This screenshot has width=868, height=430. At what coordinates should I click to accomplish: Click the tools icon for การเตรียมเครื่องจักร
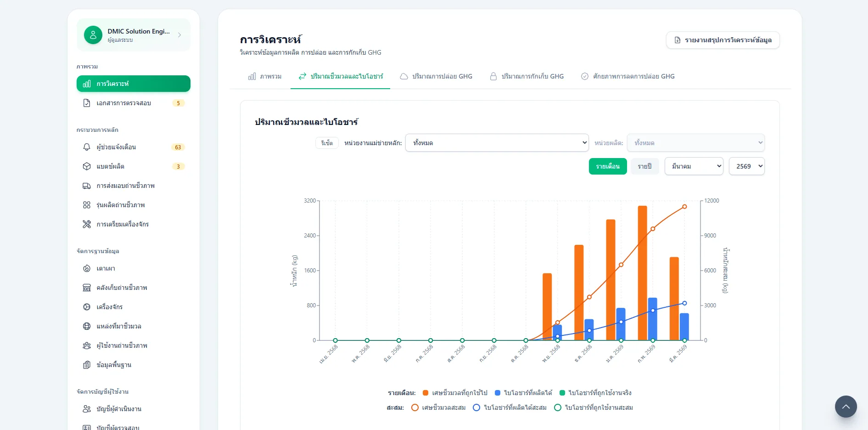click(x=87, y=224)
